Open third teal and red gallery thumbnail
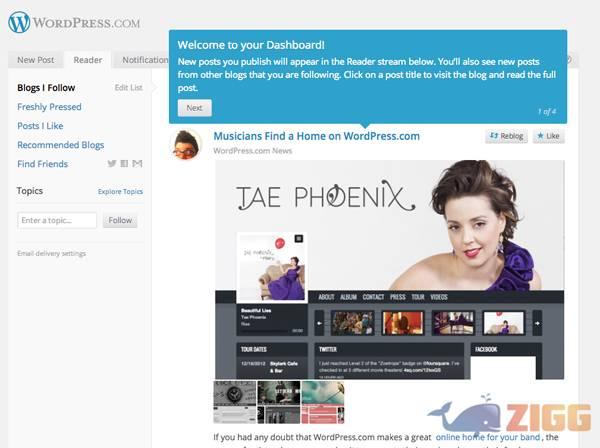This screenshot has width=600, height=448. coord(323,402)
